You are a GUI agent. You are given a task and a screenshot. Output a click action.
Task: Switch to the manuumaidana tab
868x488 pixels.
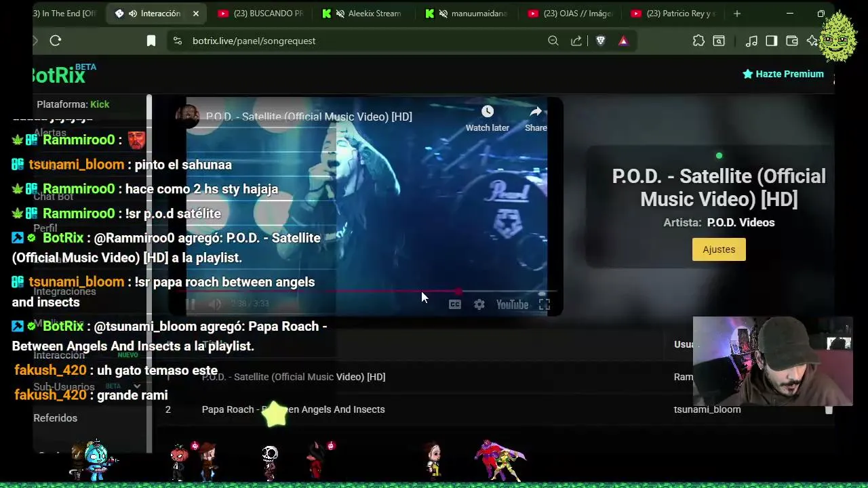coord(467,14)
